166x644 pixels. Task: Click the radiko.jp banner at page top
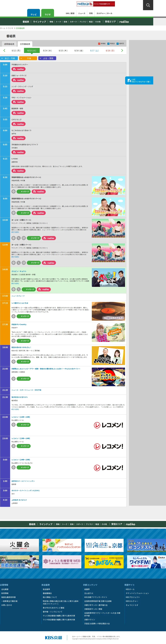[x=96, y=4]
